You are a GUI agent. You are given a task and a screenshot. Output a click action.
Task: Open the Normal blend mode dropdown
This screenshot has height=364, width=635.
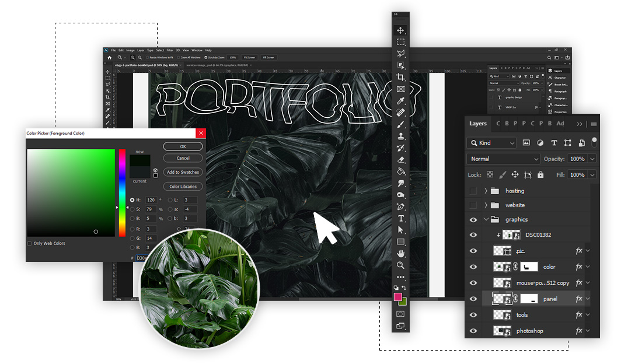[502, 159]
